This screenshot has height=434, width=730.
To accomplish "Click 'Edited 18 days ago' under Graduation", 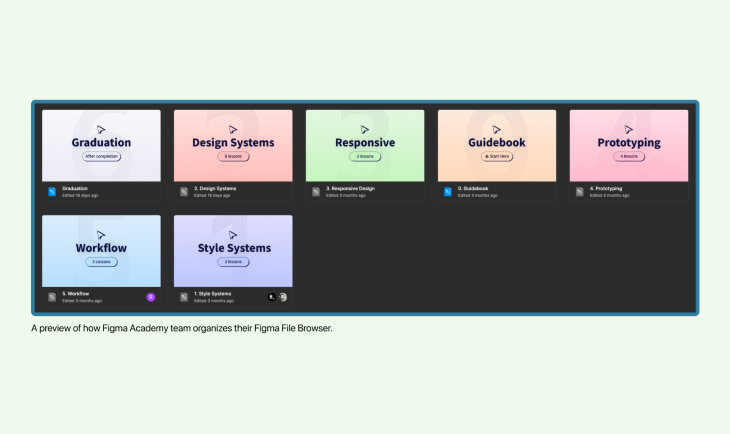I will point(80,196).
